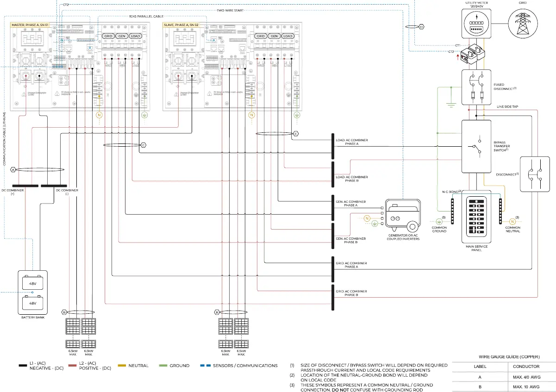Click the DC combiner (+) bus bar
The height and width of the screenshot is (392, 556).
click(26, 186)
